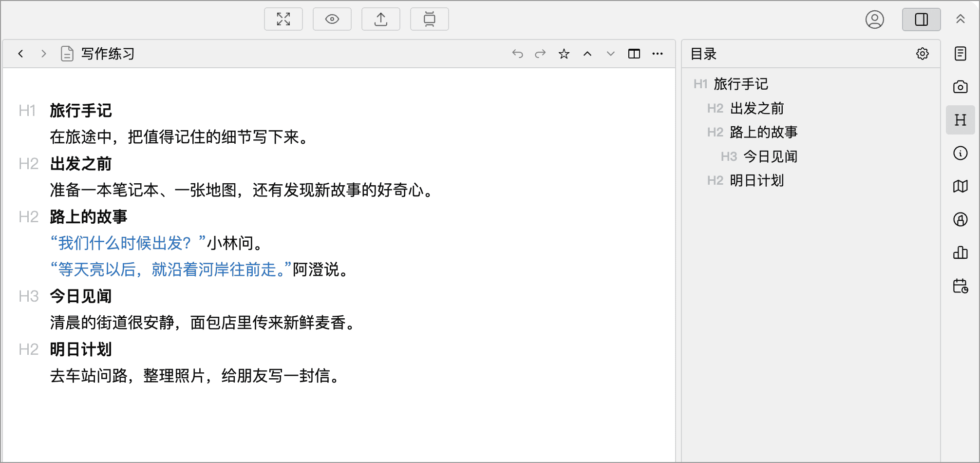Open the document info icon
980x463 pixels.
[x=961, y=153]
